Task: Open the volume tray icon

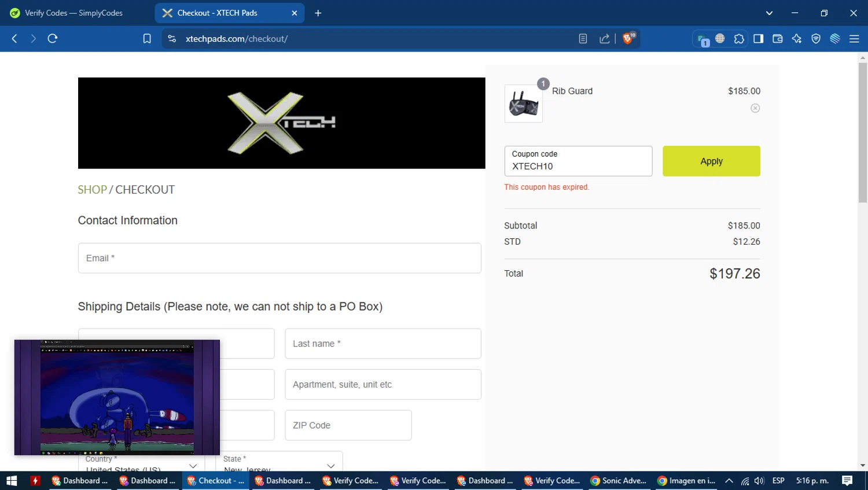Action: tap(759, 481)
